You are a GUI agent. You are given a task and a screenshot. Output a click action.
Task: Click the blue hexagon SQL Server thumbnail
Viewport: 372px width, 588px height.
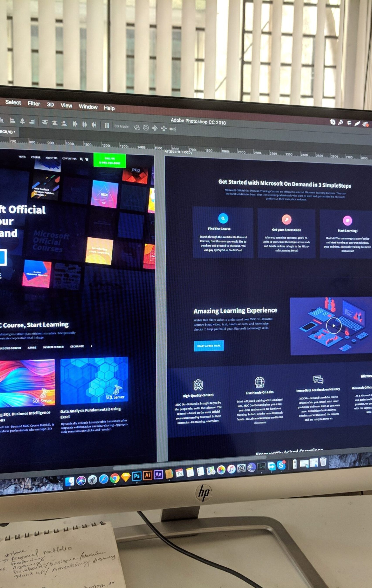(94, 381)
